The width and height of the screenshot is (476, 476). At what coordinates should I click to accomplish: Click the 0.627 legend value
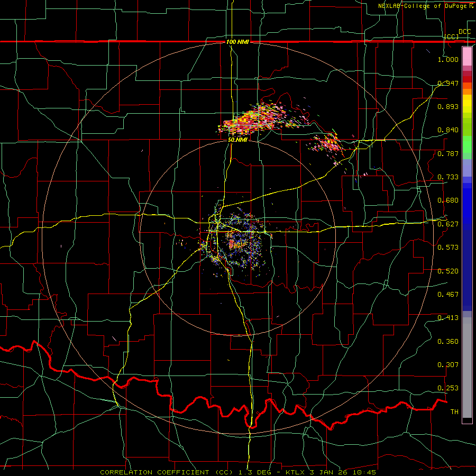point(448,224)
